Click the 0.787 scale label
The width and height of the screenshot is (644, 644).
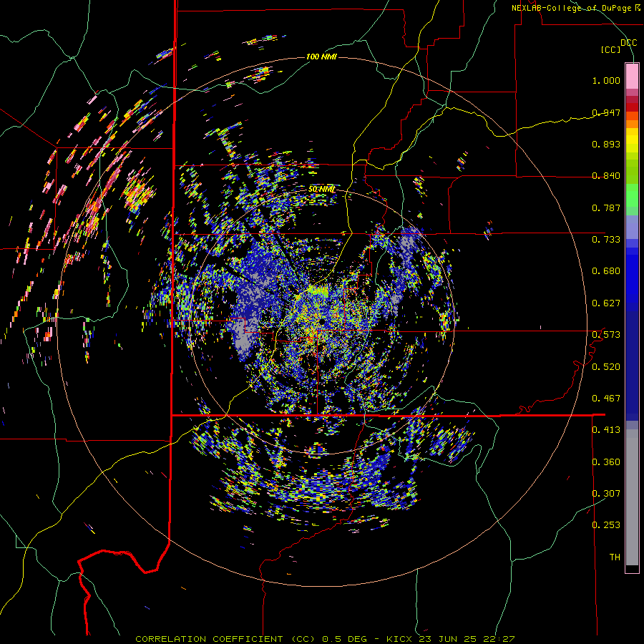point(606,208)
